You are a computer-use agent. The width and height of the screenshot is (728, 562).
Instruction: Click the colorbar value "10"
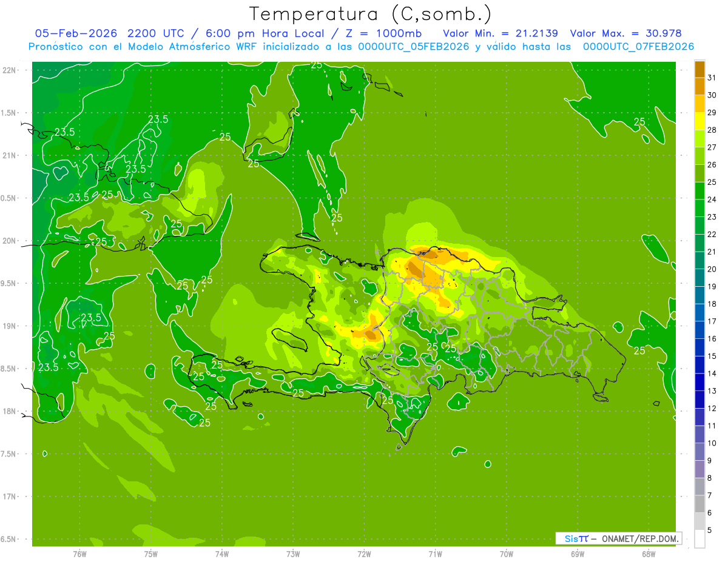pos(712,443)
